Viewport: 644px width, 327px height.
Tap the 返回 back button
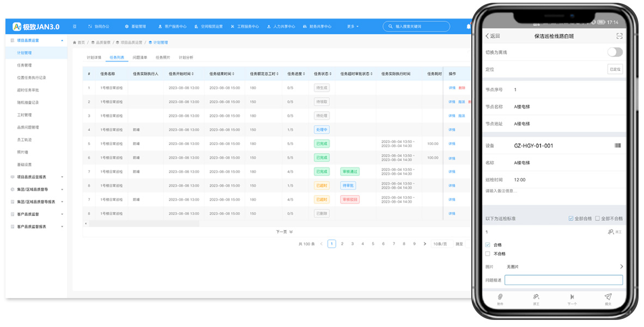(493, 36)
